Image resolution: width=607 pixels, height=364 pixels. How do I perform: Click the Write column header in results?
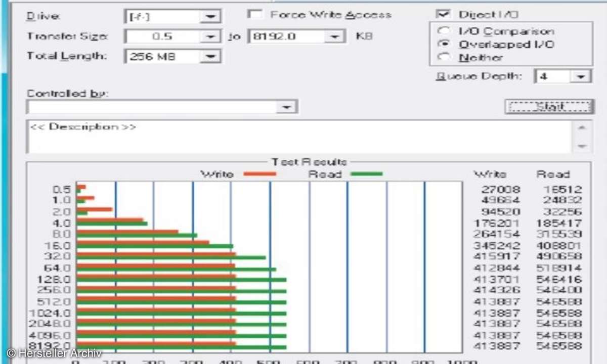point(490,174)
